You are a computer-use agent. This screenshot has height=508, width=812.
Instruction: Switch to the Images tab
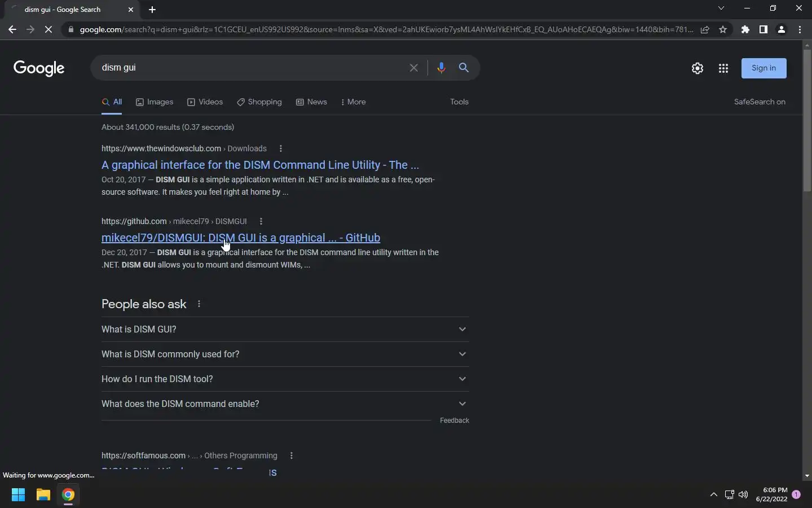pos(155,102)
